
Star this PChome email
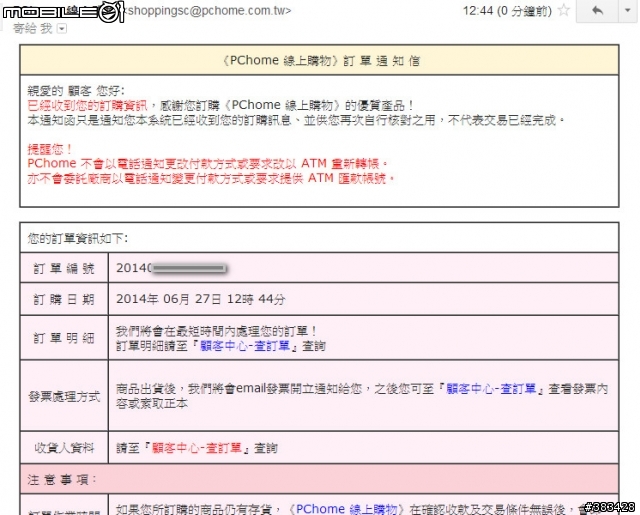pos(564,10)
